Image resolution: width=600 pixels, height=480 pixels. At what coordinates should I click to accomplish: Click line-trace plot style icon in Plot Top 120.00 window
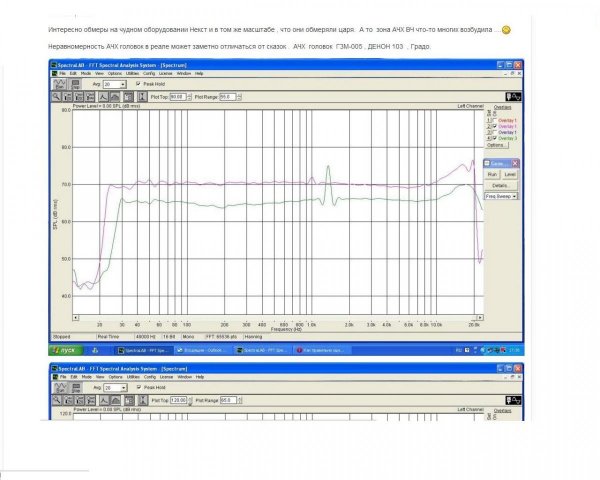[x=104, y=400]
